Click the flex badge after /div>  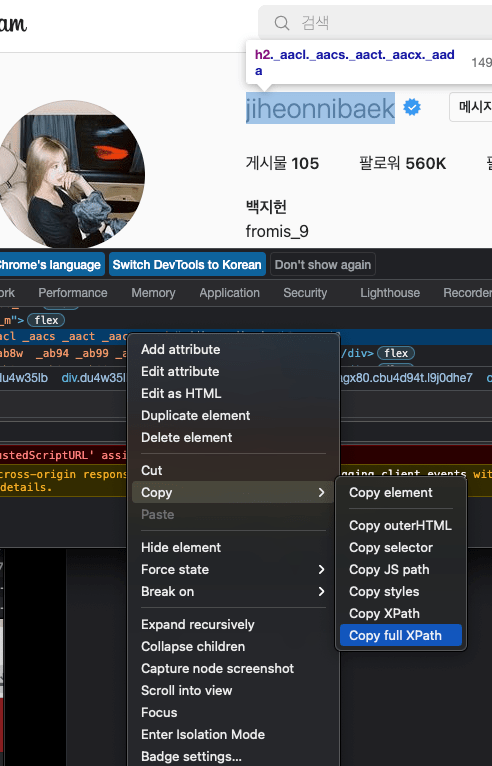click(x=396, y=353)
